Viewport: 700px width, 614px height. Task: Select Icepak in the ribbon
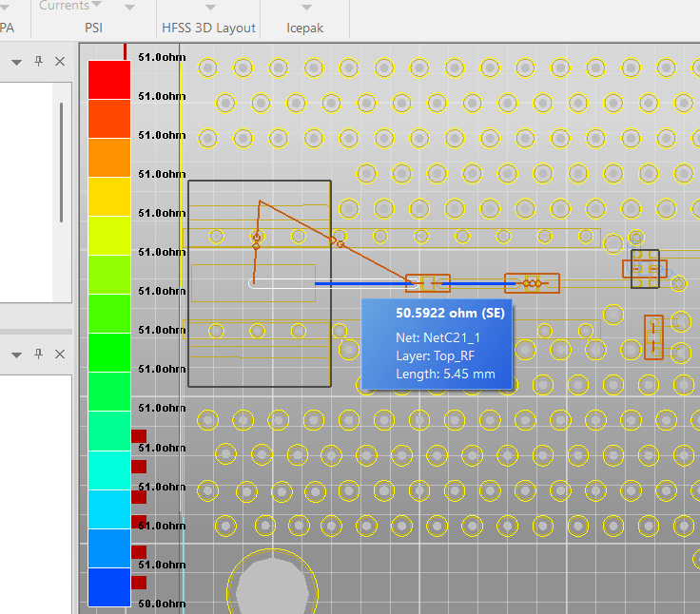tap(305, 28)
